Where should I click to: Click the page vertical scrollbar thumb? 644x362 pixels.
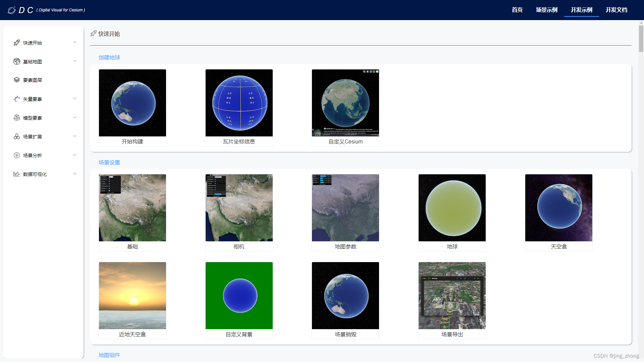641,39
